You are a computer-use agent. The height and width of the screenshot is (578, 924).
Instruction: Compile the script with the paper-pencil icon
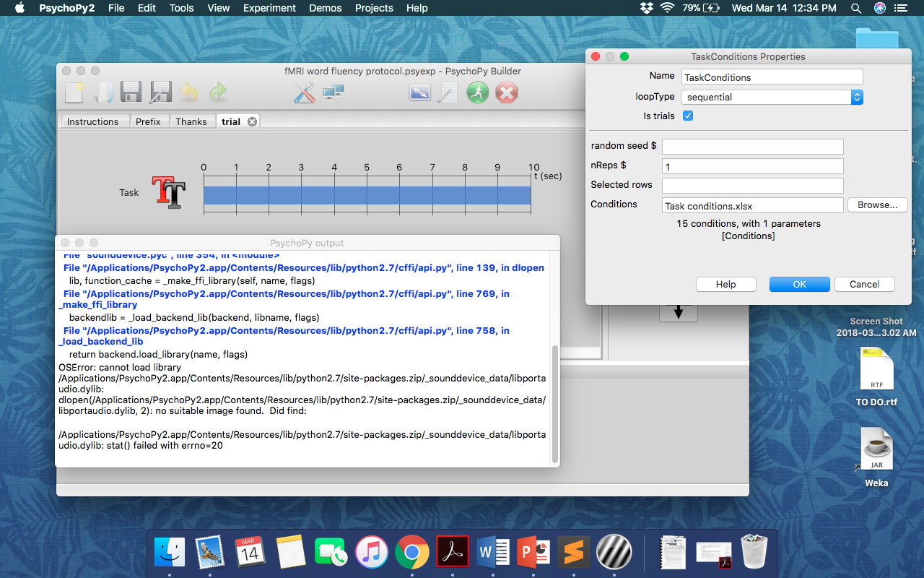pyautogui.click(x=448, y=92)
